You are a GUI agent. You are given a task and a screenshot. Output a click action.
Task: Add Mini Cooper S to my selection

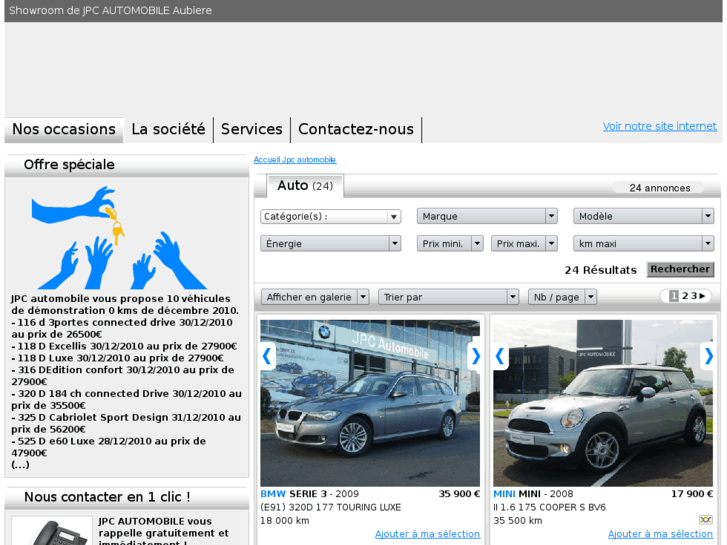(x=660, y=534)
